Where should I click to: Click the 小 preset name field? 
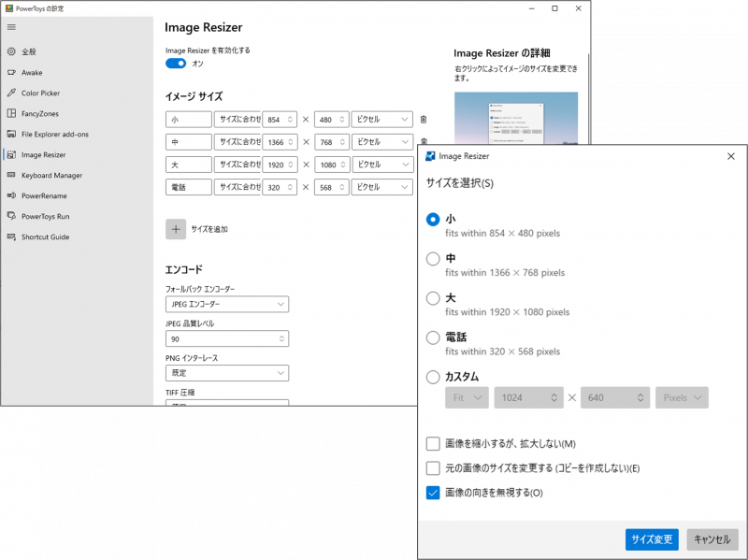(x=189, y=120)
